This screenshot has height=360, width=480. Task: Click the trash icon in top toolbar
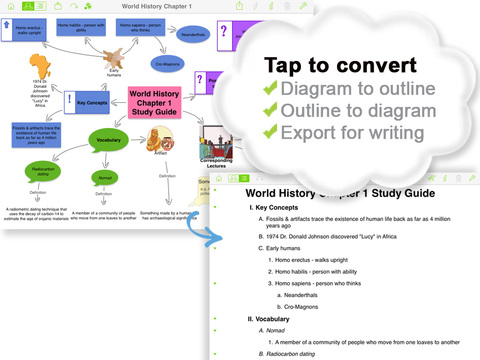click(x=287, y=6)
